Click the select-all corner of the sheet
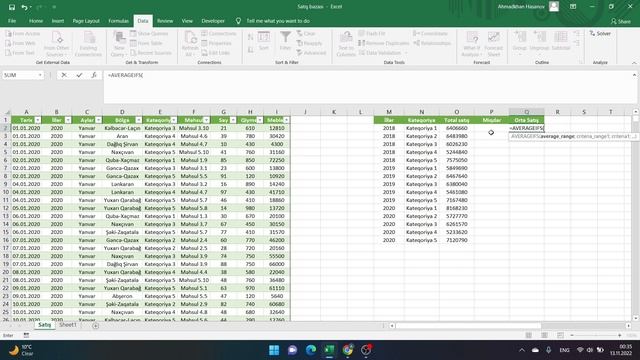640x360 pixels. (x=6, y=112)
